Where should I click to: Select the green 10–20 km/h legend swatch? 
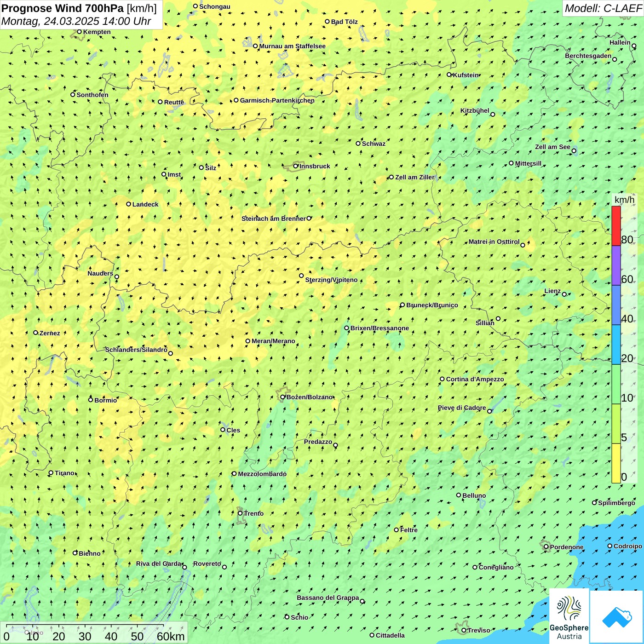click(616, 384)
